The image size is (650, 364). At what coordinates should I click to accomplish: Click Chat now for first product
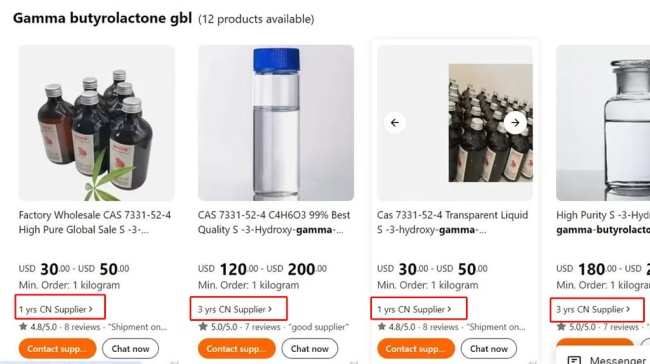click(x=130, y=349)
